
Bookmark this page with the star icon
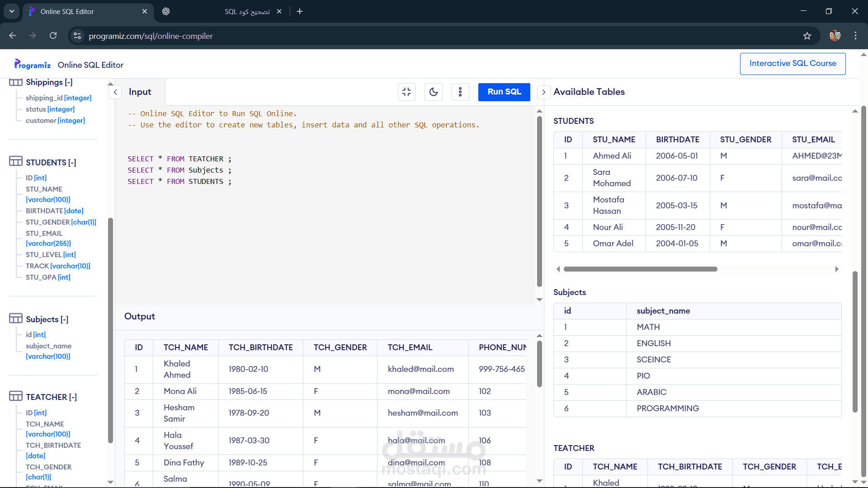(x=807, y=36)
